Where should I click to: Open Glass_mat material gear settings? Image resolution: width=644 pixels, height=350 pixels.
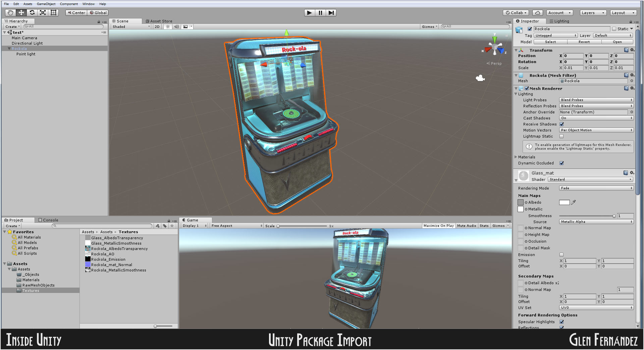[632, 173]
